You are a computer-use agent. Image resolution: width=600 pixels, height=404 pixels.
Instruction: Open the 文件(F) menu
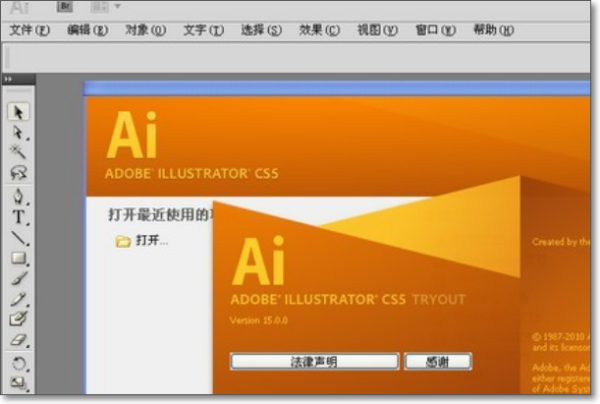pos(29,30)
